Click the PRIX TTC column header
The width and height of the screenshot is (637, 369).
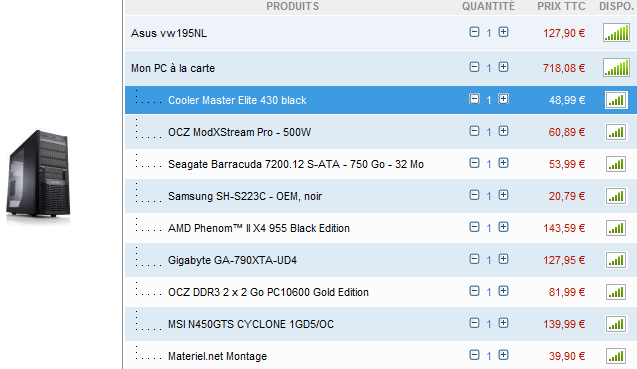(x=561, y=7)
